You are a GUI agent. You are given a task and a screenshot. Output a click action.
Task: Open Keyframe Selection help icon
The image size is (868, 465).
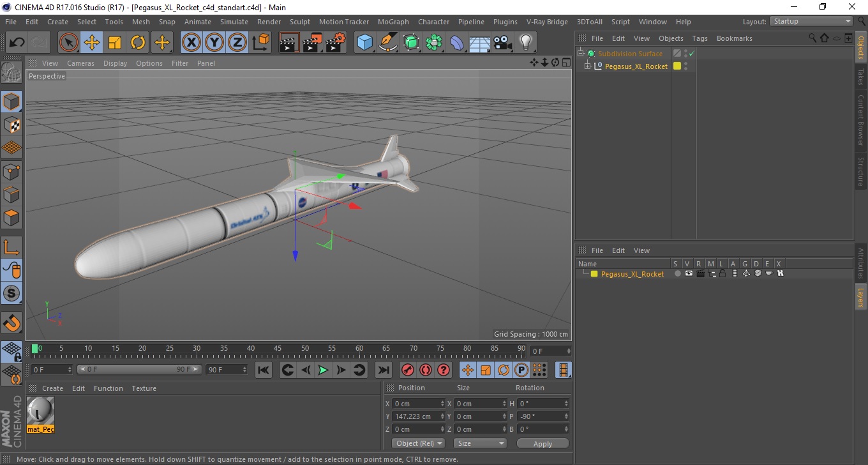[x=444, y=370]
